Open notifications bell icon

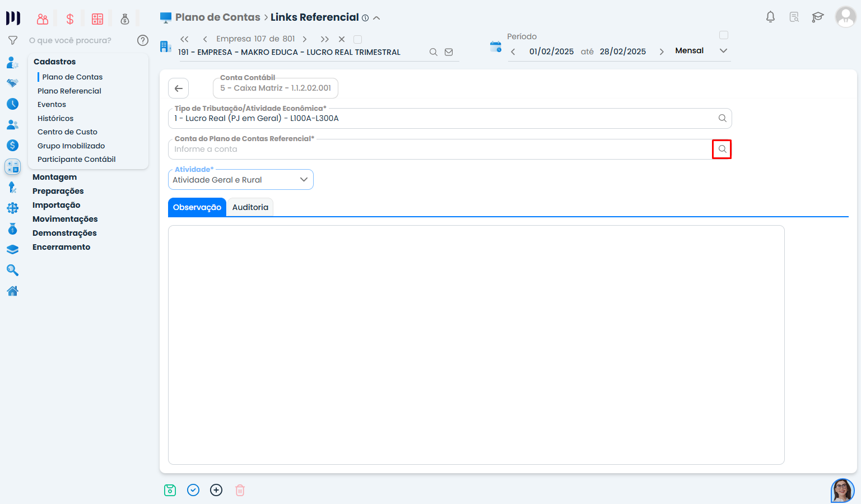(x=770, y=17)
